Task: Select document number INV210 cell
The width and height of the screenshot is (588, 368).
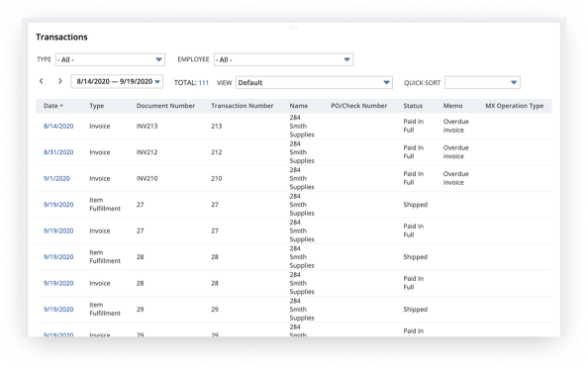Action: pos(147,178)
